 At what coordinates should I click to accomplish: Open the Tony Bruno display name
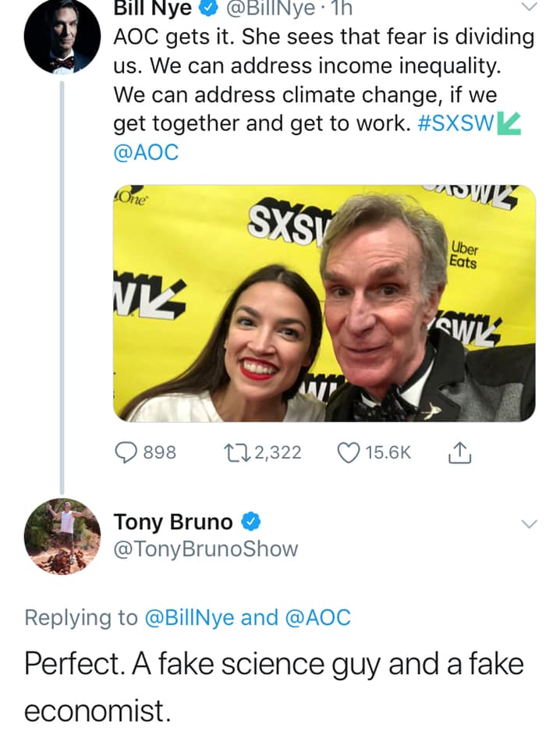click(x=173, y=522)
